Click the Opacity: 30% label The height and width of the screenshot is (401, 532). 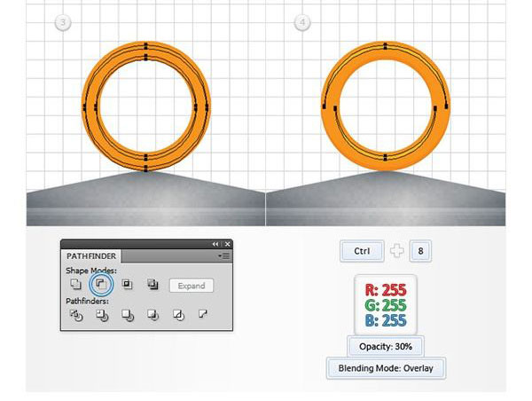pos(386,346)
